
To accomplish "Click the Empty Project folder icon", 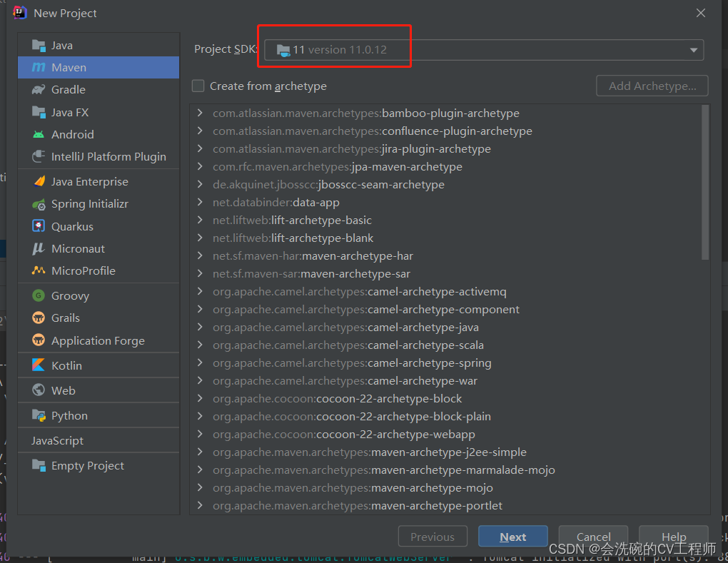I will (x=39, y=465).
